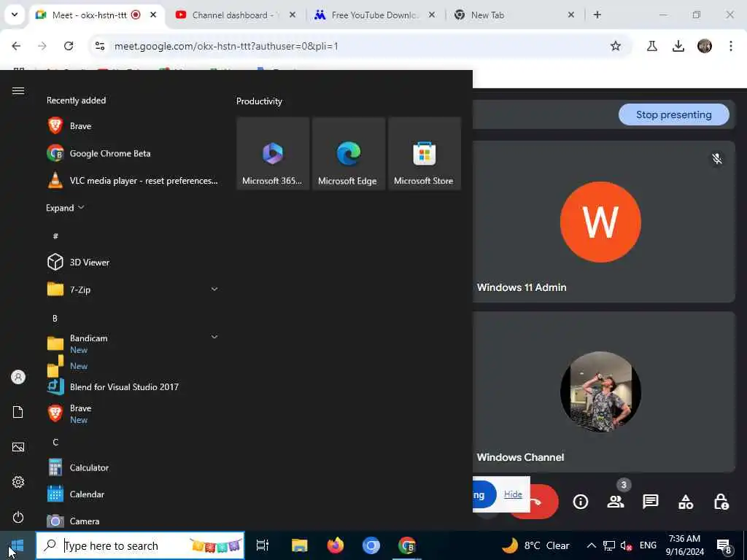Image resolution: width=747 pixels, height=560 pixels.
Task: Click the taskbar search box
Action: [140, 545]
